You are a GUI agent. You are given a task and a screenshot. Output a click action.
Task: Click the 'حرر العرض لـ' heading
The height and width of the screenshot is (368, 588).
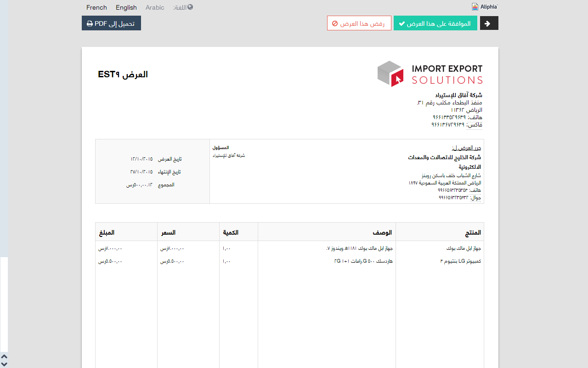tap(466, 148)
